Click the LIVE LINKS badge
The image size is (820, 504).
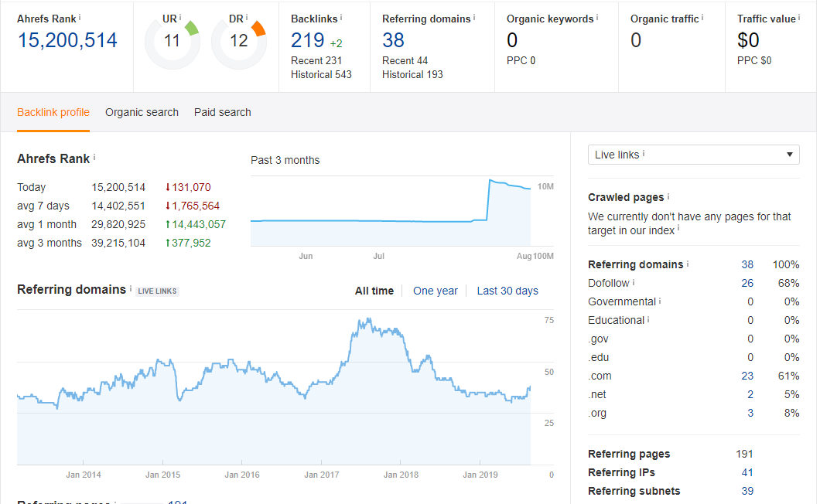(x=157, y=291)
